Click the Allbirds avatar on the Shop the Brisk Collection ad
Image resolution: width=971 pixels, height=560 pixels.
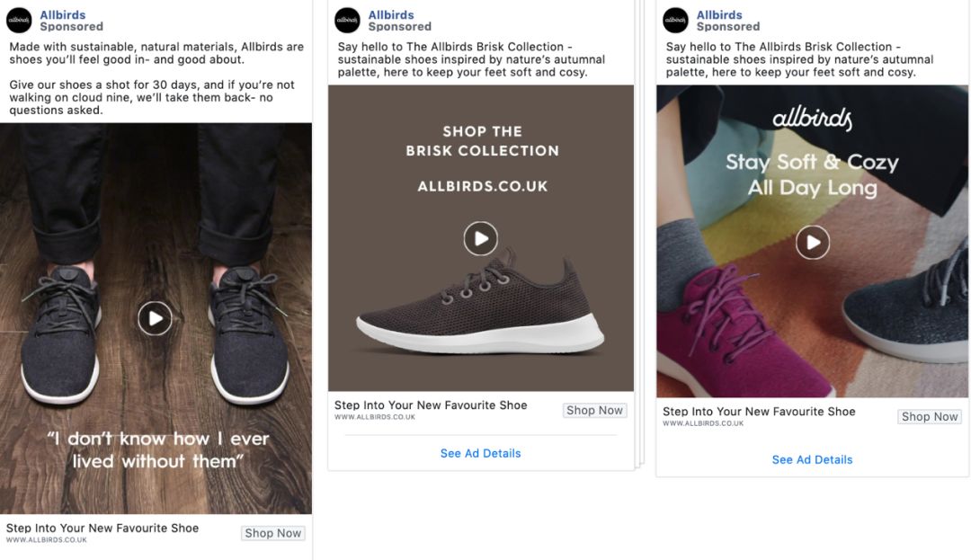[x=347, y=20]
